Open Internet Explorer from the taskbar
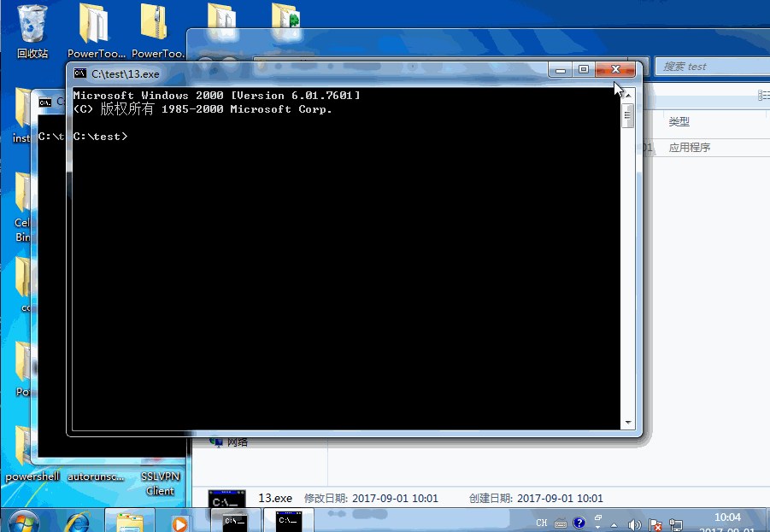Screen dimensions: 770x532 [x=79, y=521]
